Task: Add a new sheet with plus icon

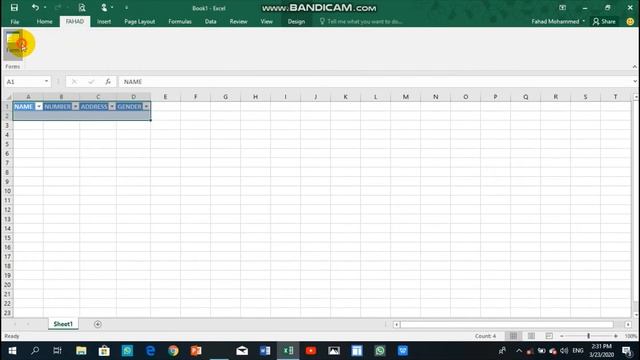Action: coord(98,324)
